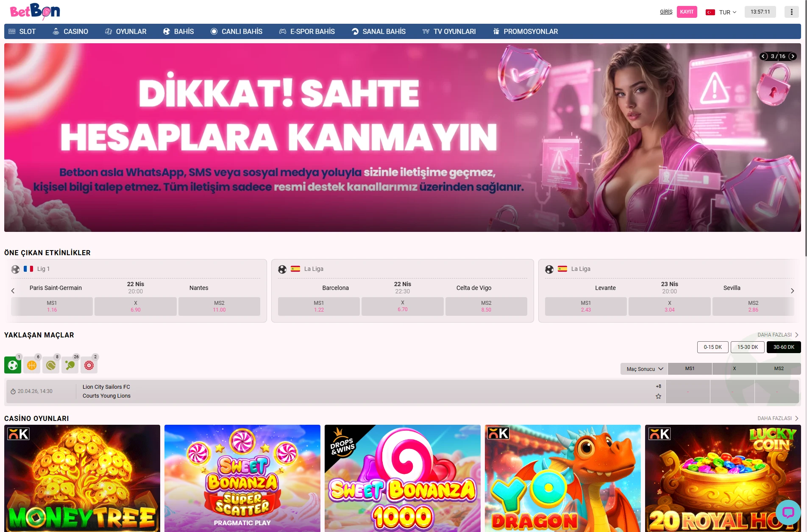Select the red target sport filter
The height and width of the screenshot is (532, 807).
pyautogui.click(x=89, y=365)
